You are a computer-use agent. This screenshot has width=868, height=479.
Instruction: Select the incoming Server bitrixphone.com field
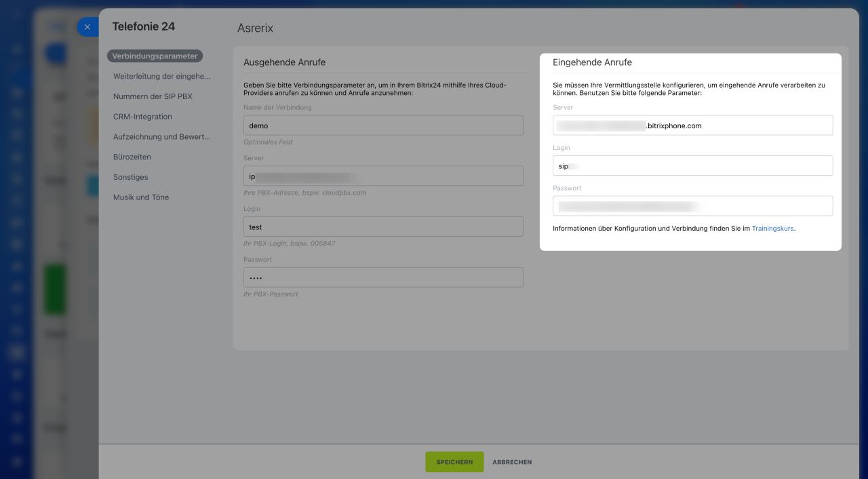pyautogui.click(x=692, y=126)
